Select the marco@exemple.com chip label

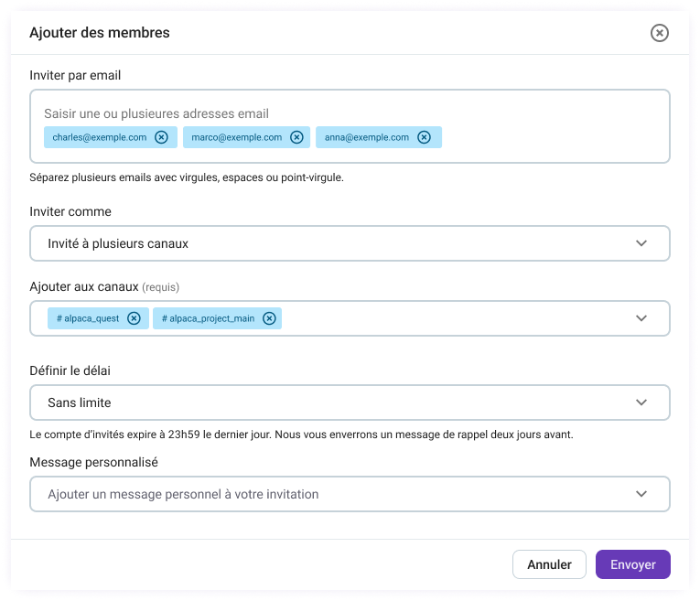[x=236, y=137]
